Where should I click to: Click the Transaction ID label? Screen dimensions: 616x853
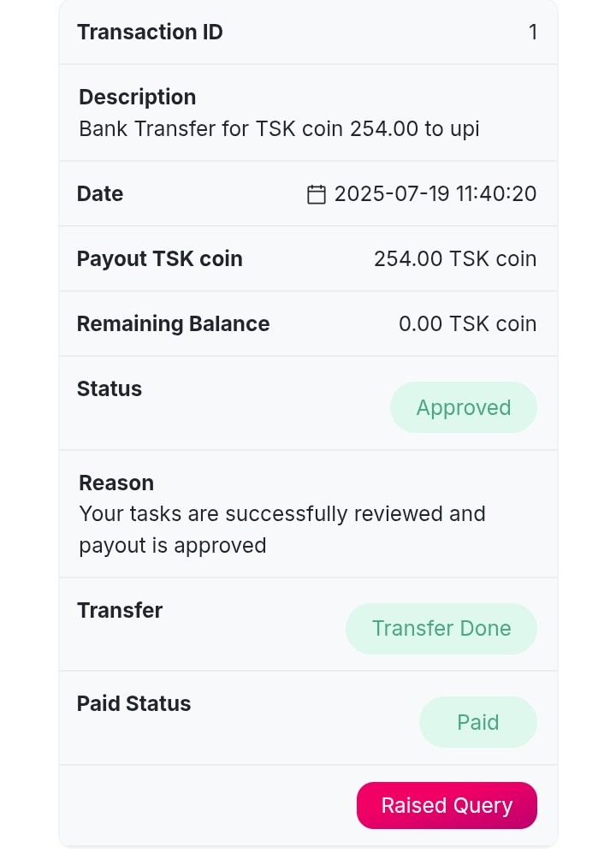pos(150,33)
